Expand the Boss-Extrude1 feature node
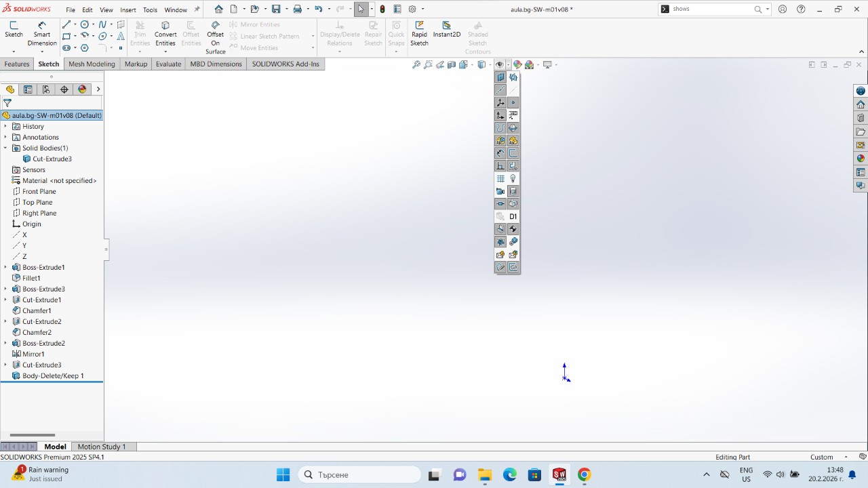868x488 pixels. 5,267
